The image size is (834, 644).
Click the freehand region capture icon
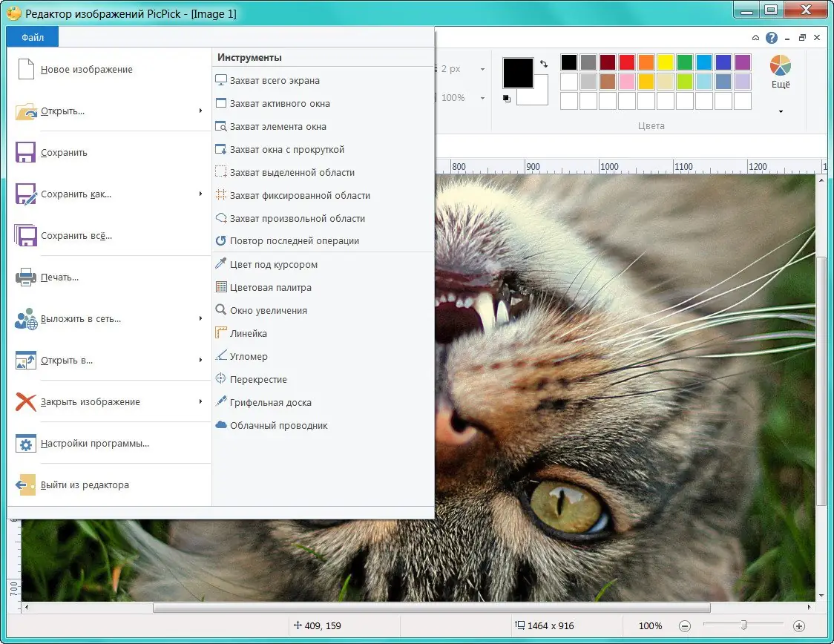pyautogui.click(x=220, y=218)
